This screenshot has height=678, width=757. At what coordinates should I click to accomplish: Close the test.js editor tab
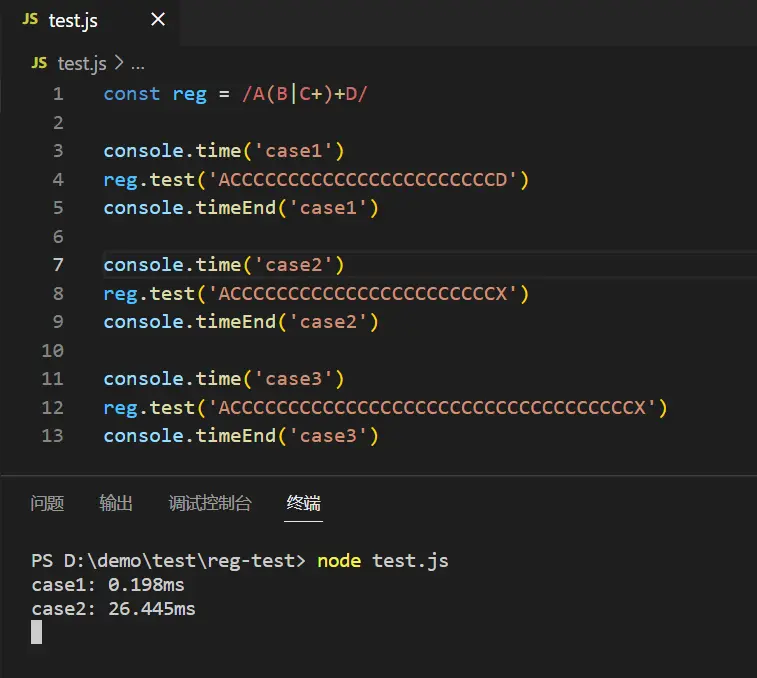click(158, 20)
